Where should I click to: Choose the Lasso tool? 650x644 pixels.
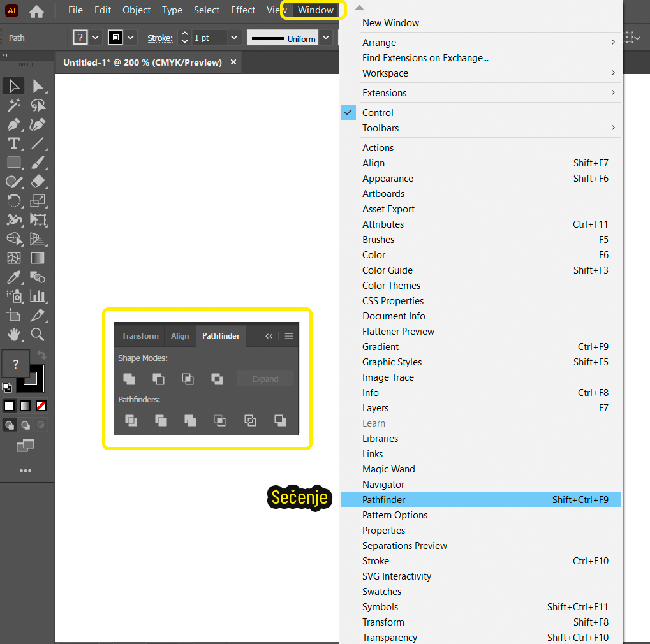coord(38,105)
